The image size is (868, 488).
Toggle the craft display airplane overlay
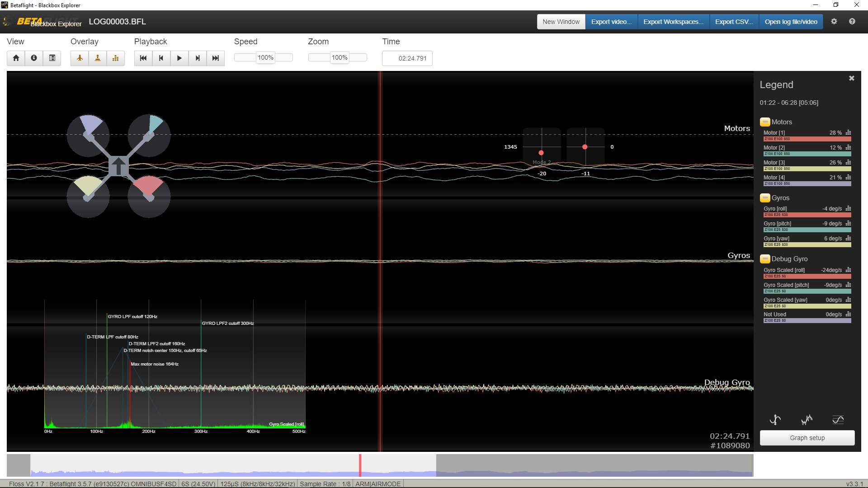(x=79, y=58)
